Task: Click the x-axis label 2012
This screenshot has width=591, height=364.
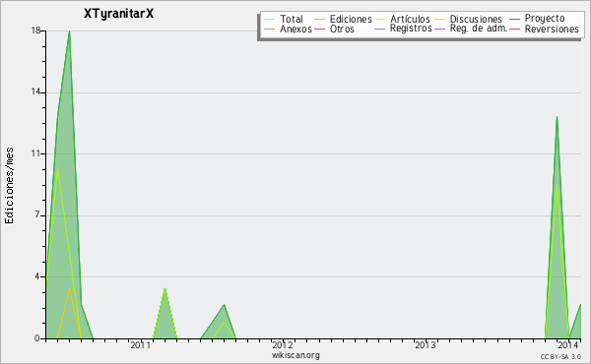Action: pos(283,345)
